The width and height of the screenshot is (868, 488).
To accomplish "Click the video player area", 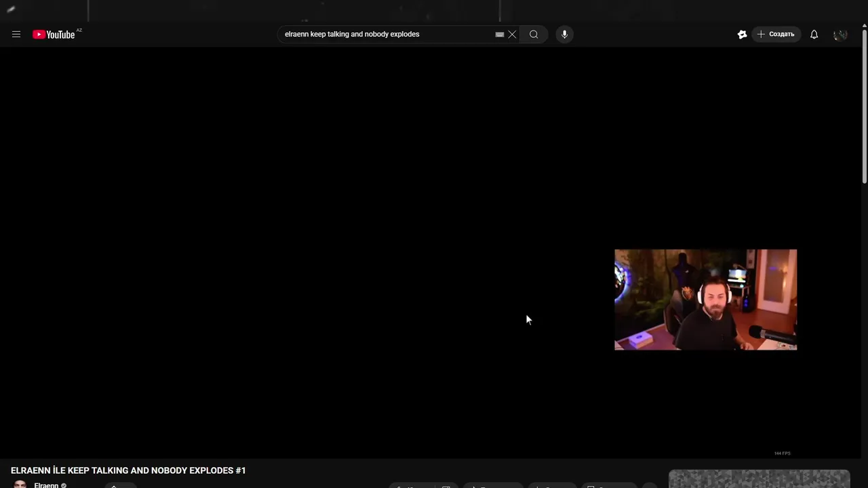I will [431, 252].
